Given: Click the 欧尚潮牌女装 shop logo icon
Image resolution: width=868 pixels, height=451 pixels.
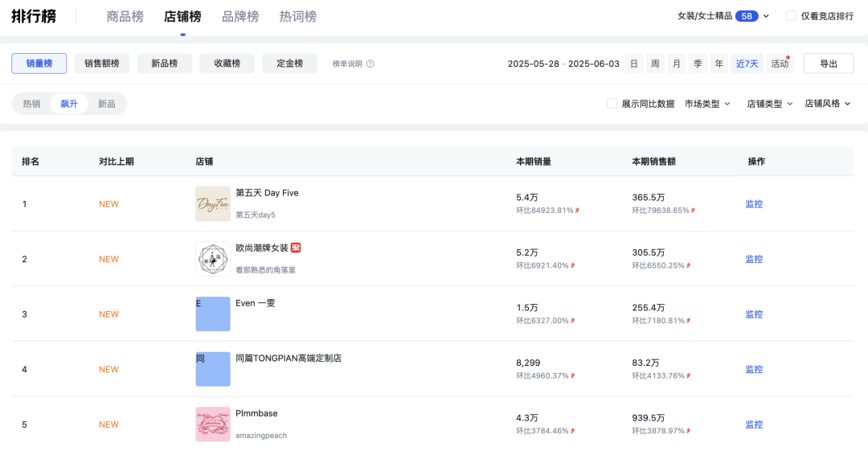Looking at the screenshot, I should point(212,259).
